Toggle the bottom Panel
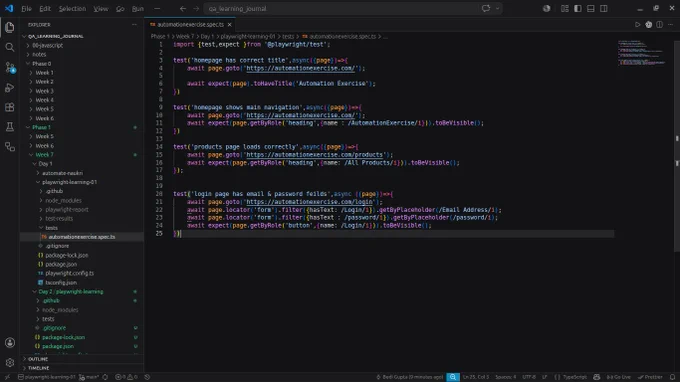 click(591, 9)
